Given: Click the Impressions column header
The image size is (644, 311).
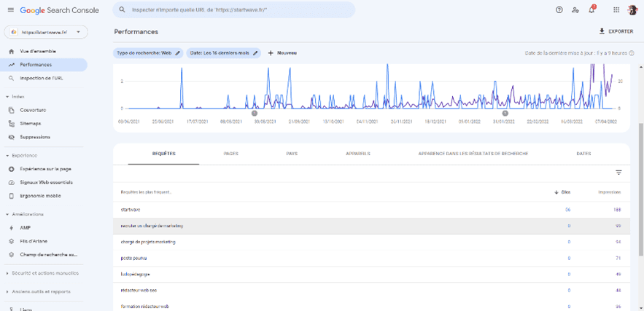Looking at the screenshot, I should [x=609, y=192].
